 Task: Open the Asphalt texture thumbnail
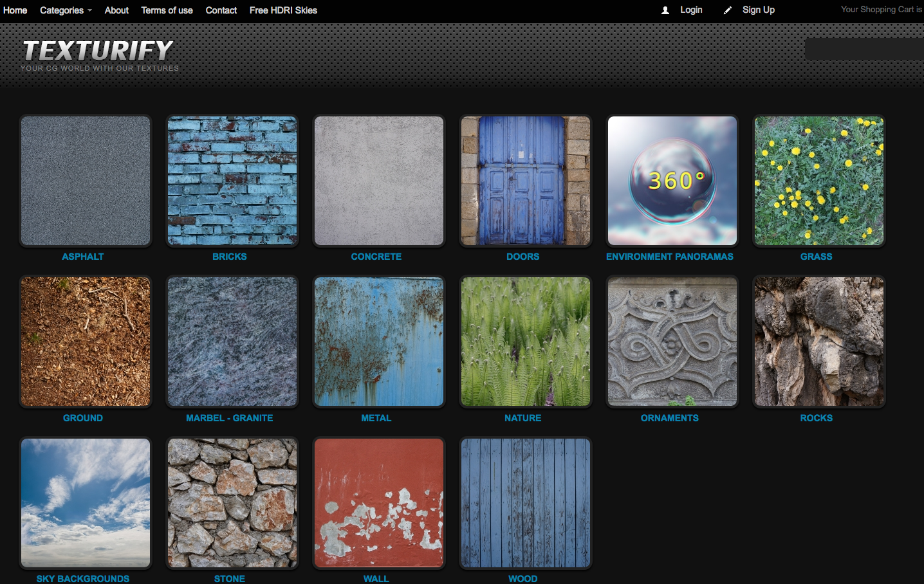point(86,181)
